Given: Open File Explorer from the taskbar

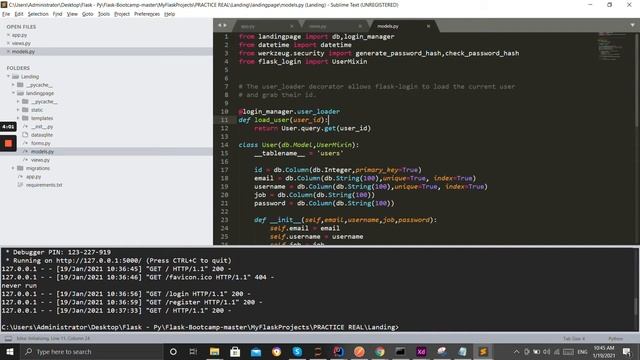Looking at the screenshot, I should tap(214, 351).
